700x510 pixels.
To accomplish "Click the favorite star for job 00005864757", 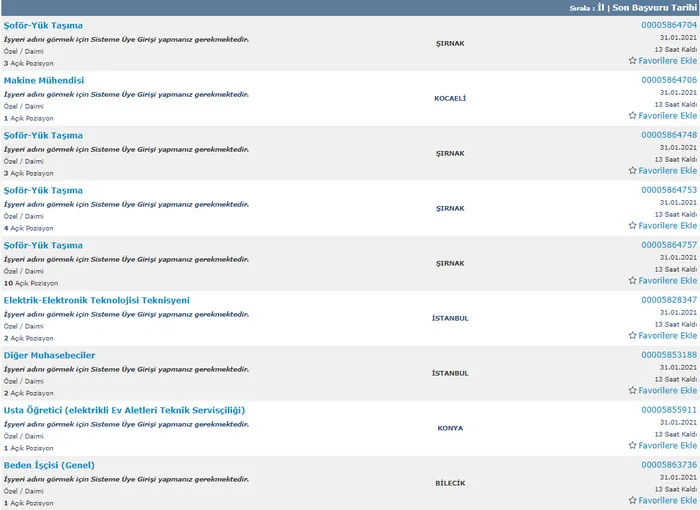I will [x=632, y=280].
